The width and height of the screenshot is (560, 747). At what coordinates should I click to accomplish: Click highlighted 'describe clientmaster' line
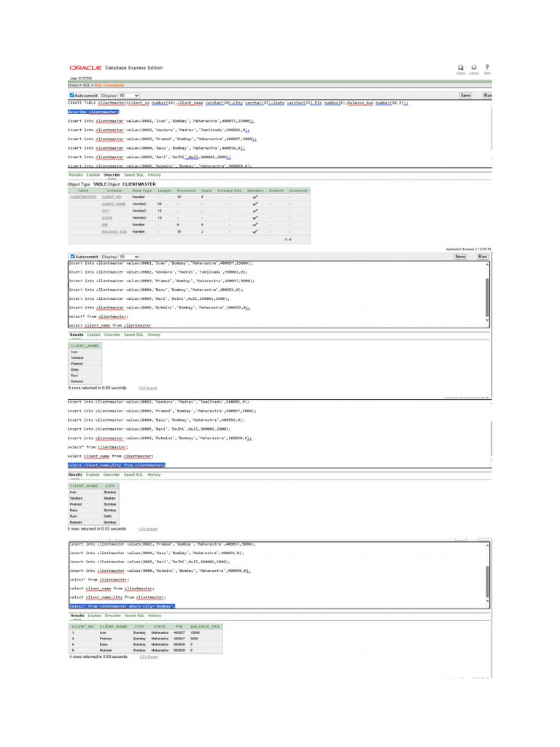93,112
